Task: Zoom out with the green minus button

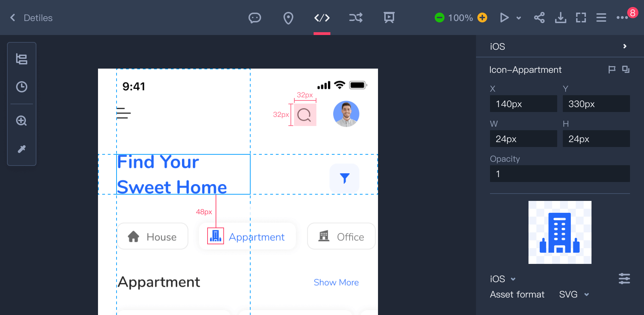Action: (439, 17)
